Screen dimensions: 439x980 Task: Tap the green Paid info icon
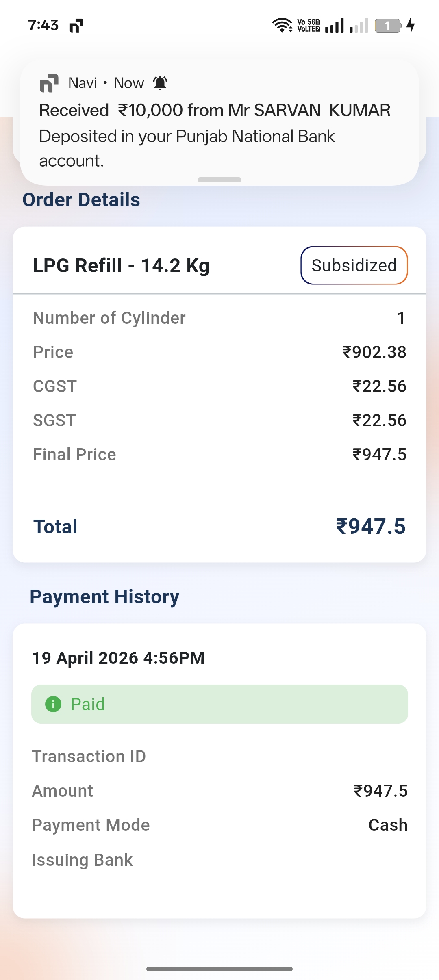click(53, 704)
